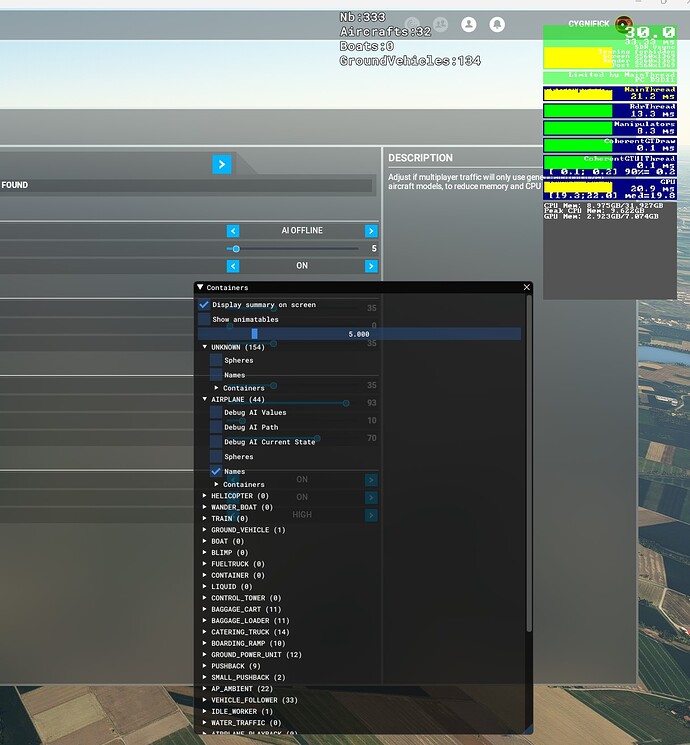This screenshot has height=745, width=690.
Task: Click the left arrow of the ON setting
Action: (233, 266)
